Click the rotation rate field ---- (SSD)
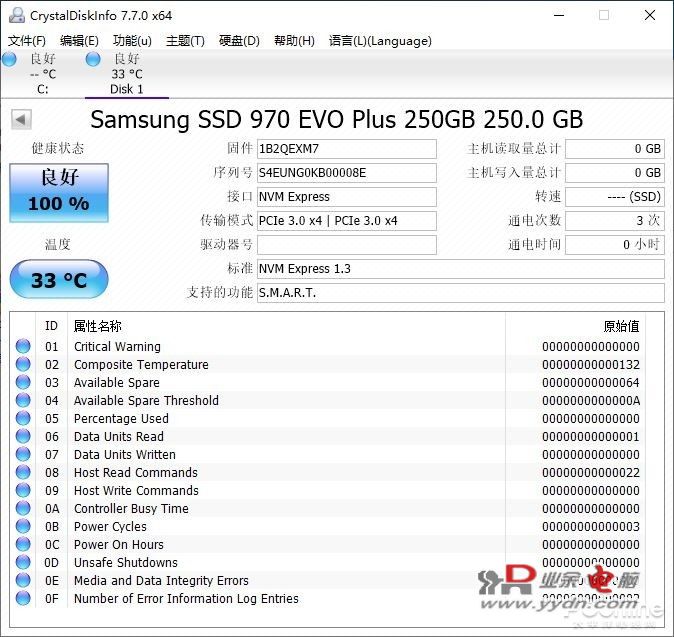Screen dimensions: 674x637 pyautogui.click(x=615, y=197)
